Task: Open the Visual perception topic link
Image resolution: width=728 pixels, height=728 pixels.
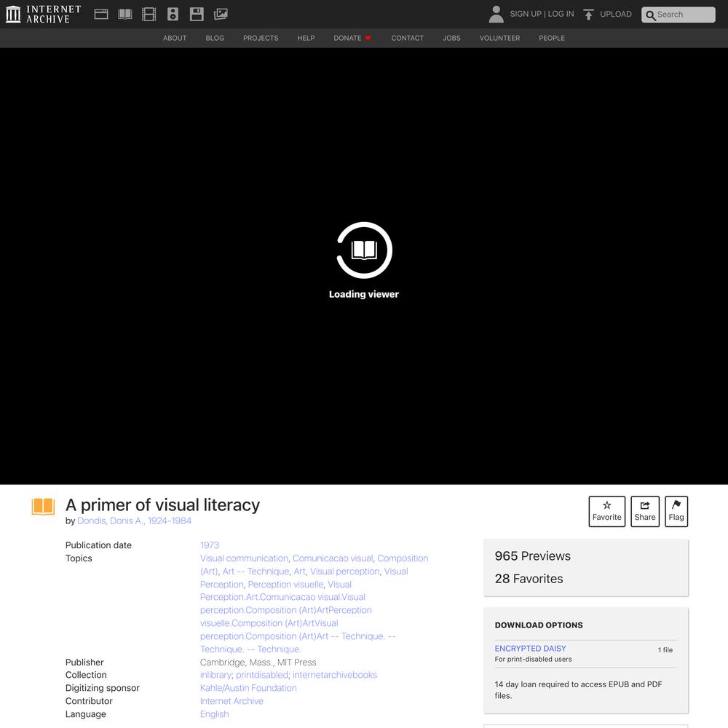Action: point(345,571)
